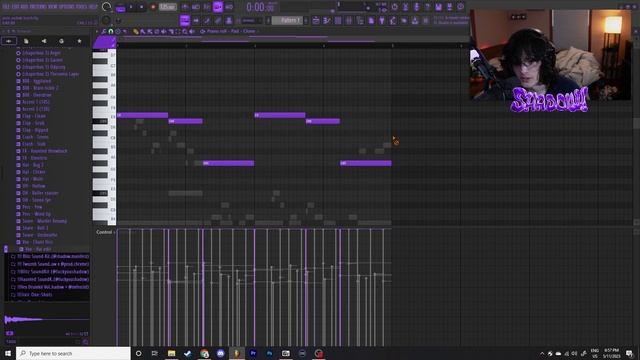Open Google Chrome from the taskbar
The image size is (640, 360).
pyautogui.click(x=204, y=353)
